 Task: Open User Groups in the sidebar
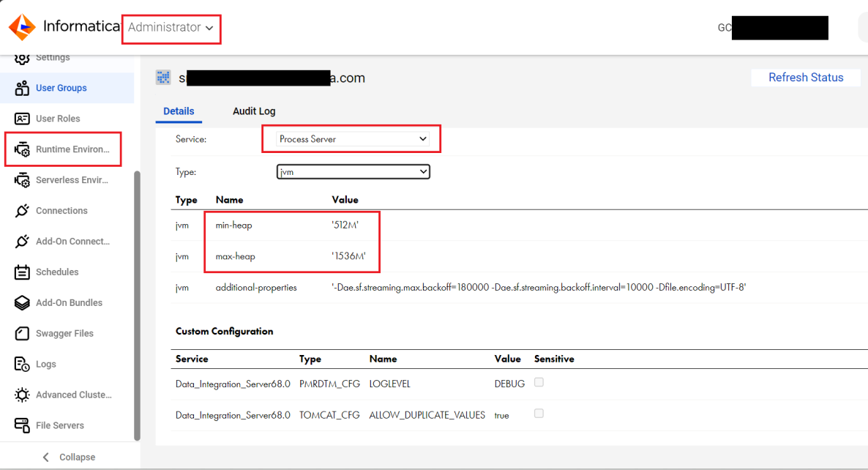coord(67,88)
